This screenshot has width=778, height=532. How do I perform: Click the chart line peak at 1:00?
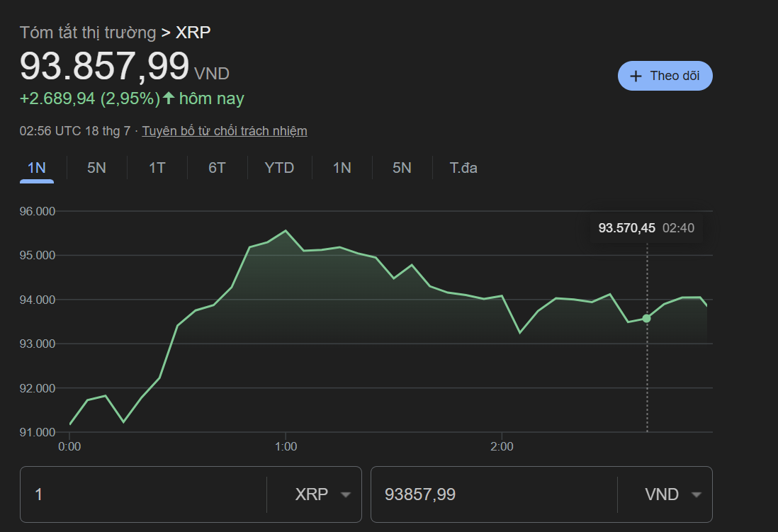(286, 231)
